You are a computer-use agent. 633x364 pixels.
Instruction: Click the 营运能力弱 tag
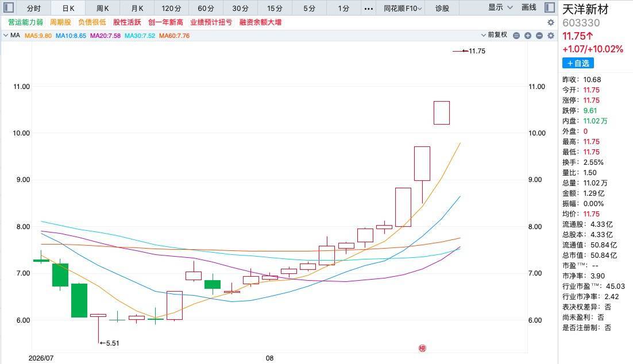pyautogui.click(x=25, y=22)
